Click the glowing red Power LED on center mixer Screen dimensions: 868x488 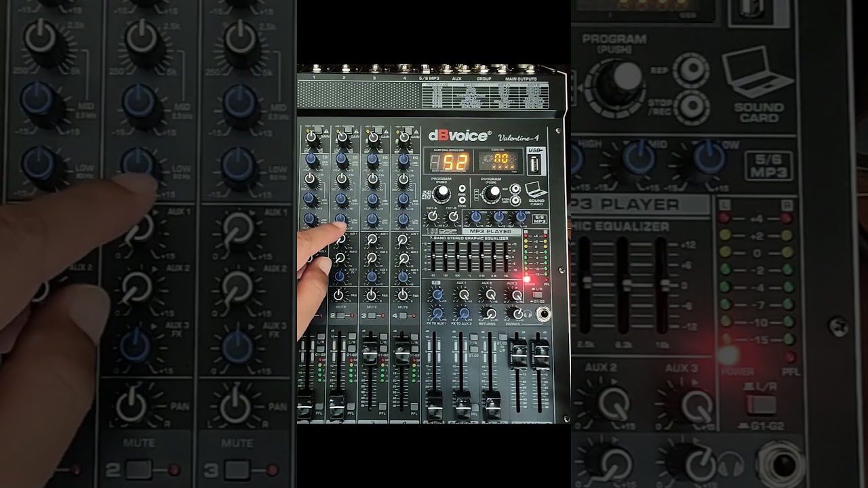[527, 279]
